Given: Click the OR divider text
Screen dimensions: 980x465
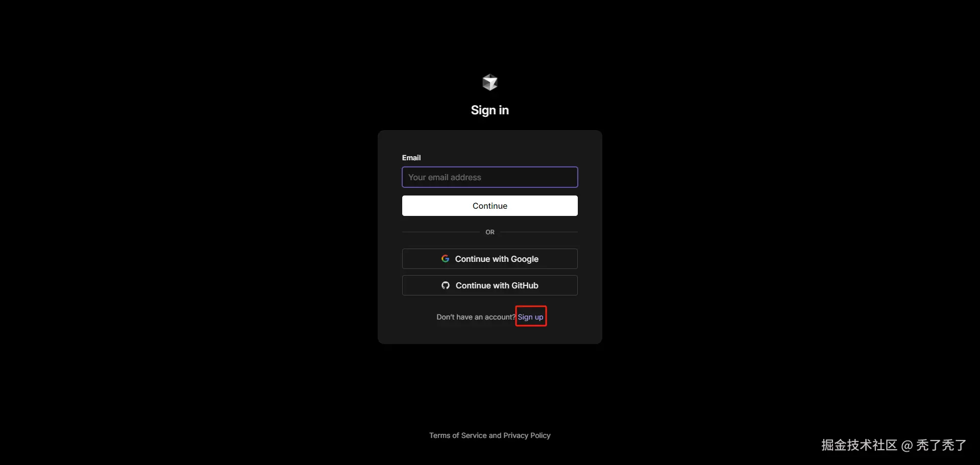Looking at the screenshot, I should [490, 232].
